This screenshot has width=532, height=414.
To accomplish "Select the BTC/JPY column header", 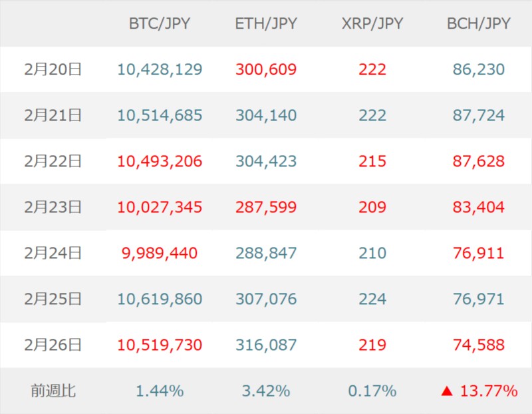I will point(160,23).
